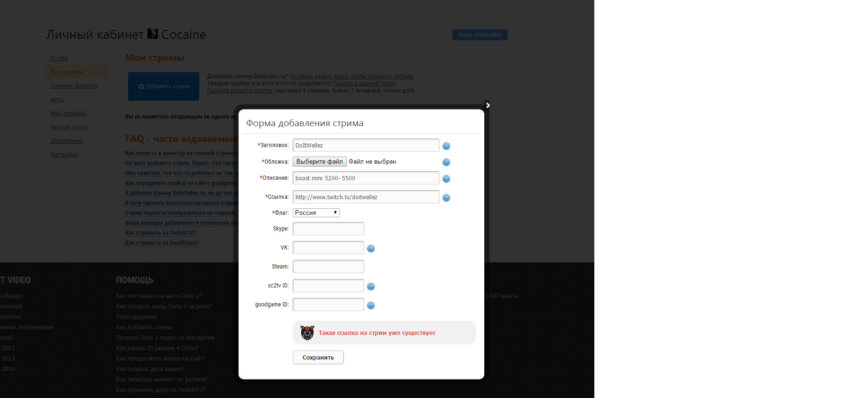
Task: Open Арты in the sidebar
Action: click(x=57, y=100)
